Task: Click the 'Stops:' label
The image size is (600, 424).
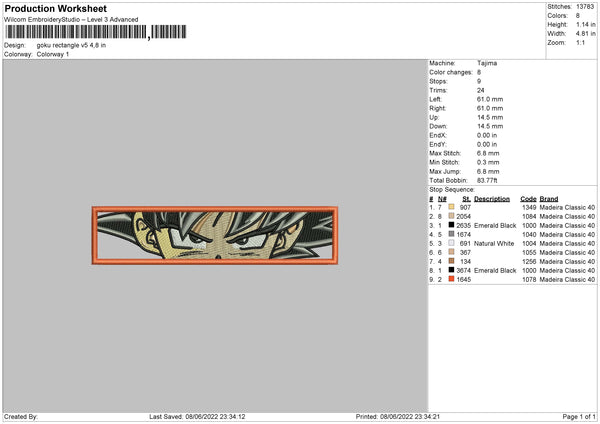Action: pyautogui.click(x=438, y=81)
